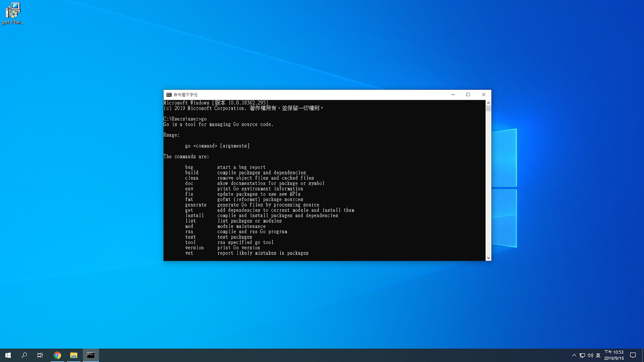Image resolution: width=644 pixels, height=362 pixels.
Task: Click the 'test' command name
Action: tap(190, 237)
